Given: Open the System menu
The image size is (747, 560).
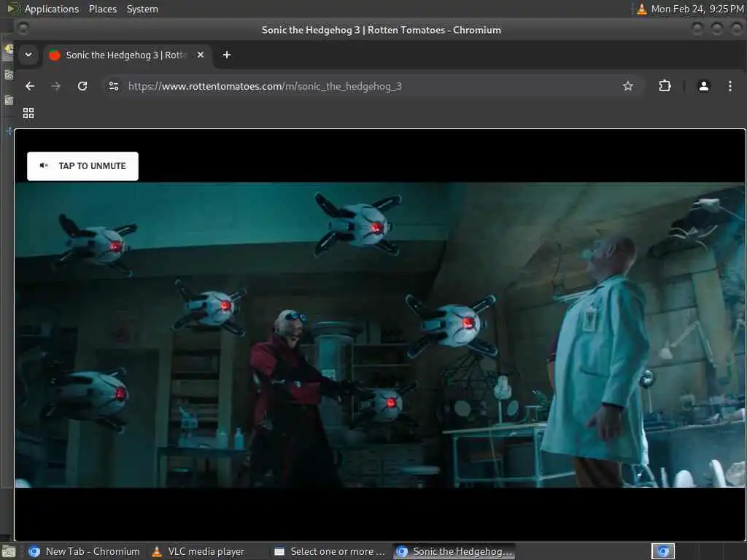Looking at the screenshot, I should tap(142, 9).
